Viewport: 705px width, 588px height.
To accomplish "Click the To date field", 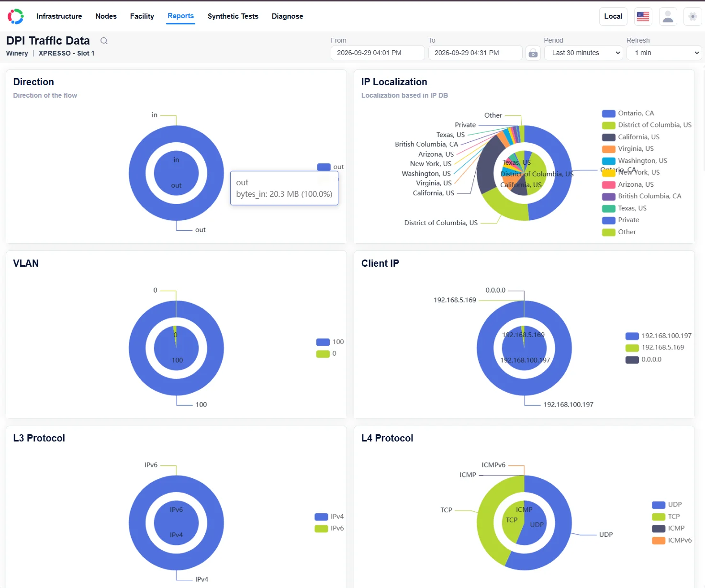I will pyautogui.click(x=475, y=53).
